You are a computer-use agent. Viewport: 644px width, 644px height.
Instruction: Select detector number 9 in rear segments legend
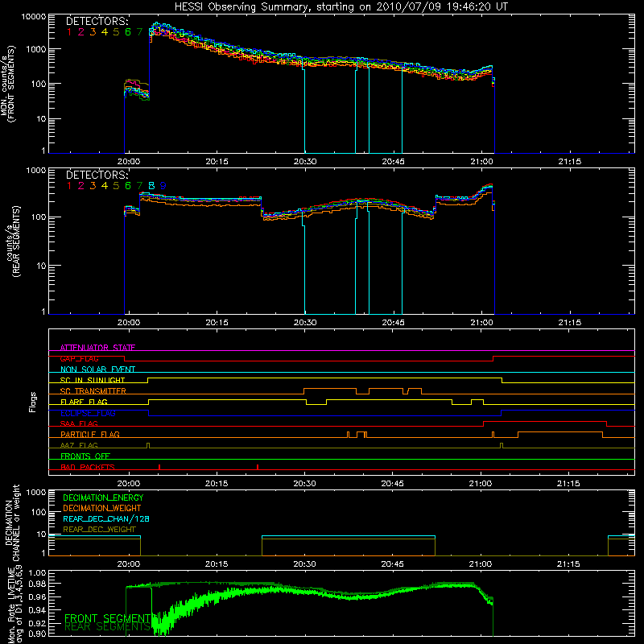(x=163, y=186)
